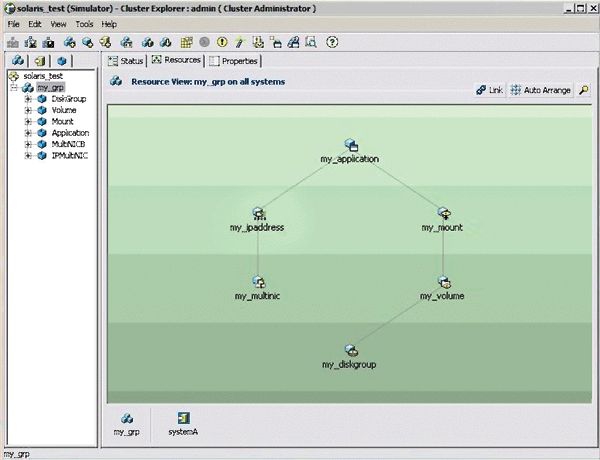The height and width of the screenshot is (460, 600).
Task: Open the View menu
Action: pos(59,23)
